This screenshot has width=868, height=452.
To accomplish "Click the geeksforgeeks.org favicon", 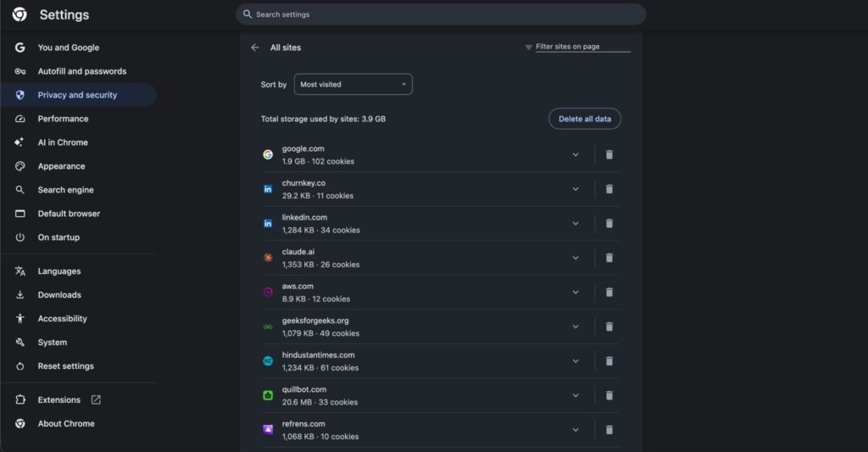I will coord(268,326).
